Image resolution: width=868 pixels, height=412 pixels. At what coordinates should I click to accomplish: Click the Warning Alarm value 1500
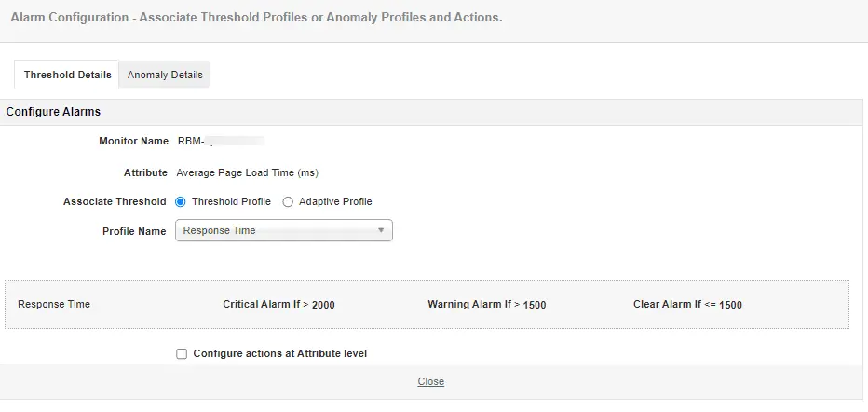point(535,305)
